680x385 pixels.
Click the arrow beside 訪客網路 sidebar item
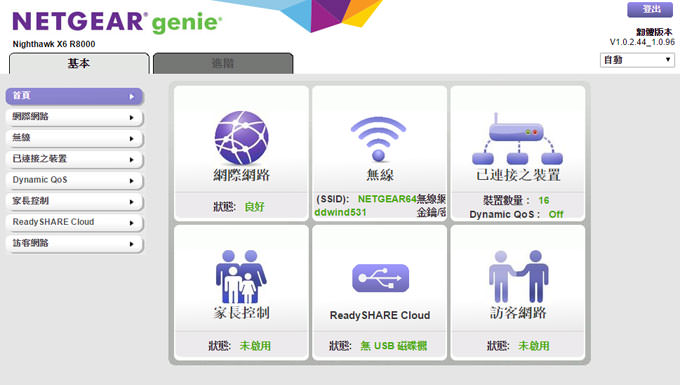132,244
